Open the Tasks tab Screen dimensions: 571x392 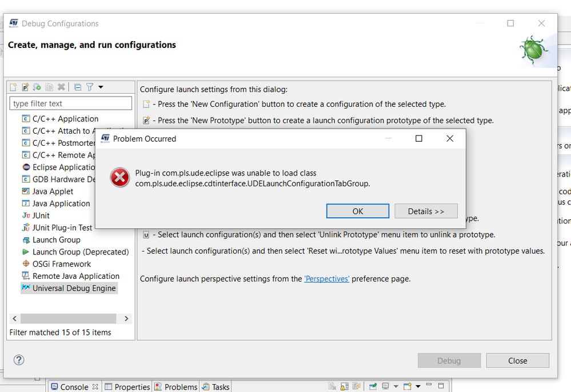click(x=216, y=387)
